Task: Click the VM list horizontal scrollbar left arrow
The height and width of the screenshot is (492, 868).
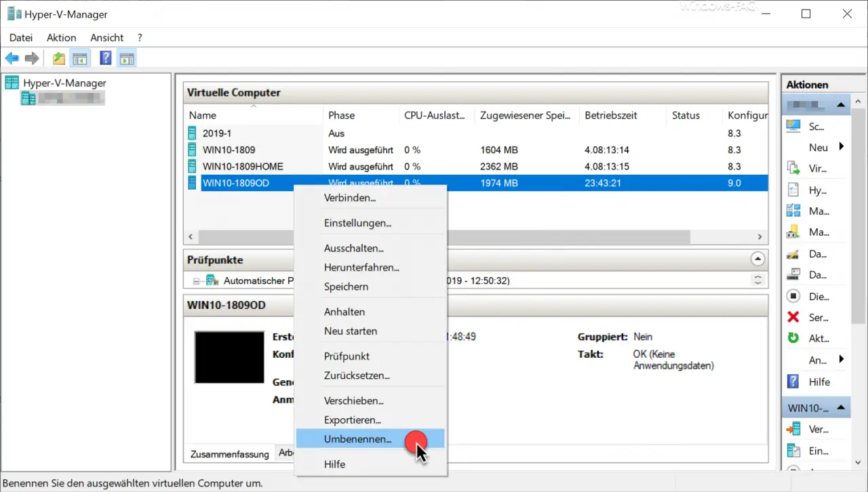Action: [191, 237]
